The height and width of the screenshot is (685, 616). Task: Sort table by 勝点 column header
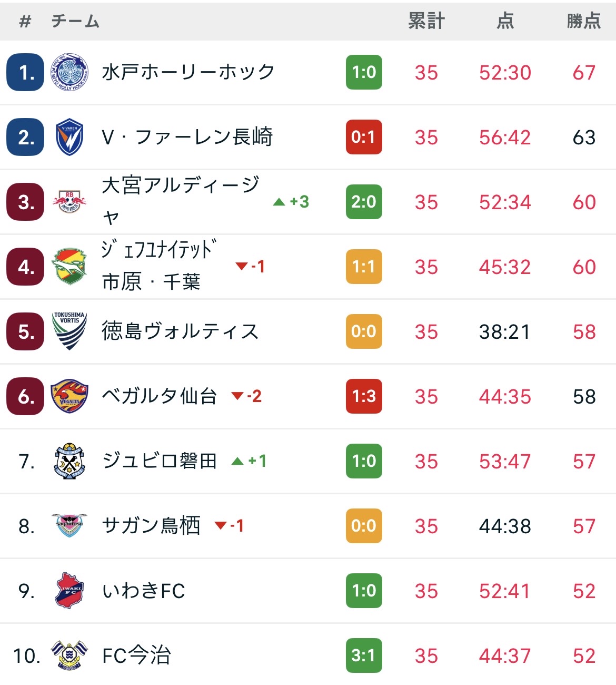(x=583, y=21)
